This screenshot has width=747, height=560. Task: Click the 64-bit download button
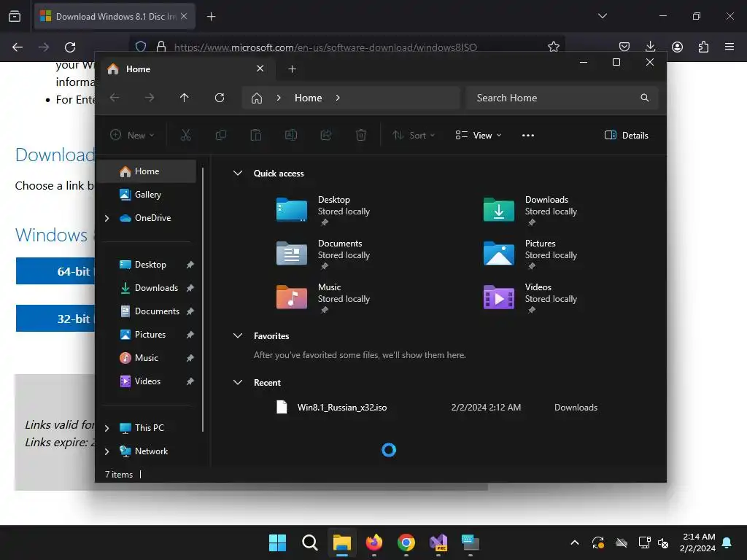55,271
